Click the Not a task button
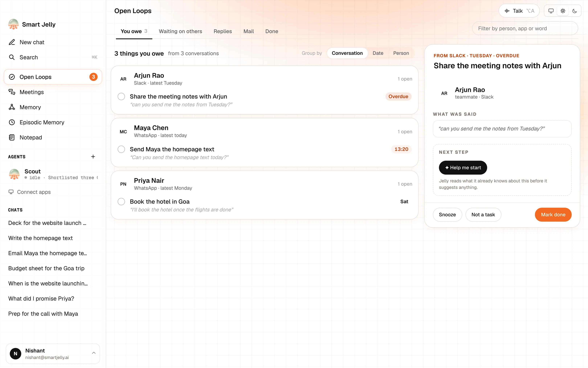Viewport: 588px width, 368px height. click(483, 214)
